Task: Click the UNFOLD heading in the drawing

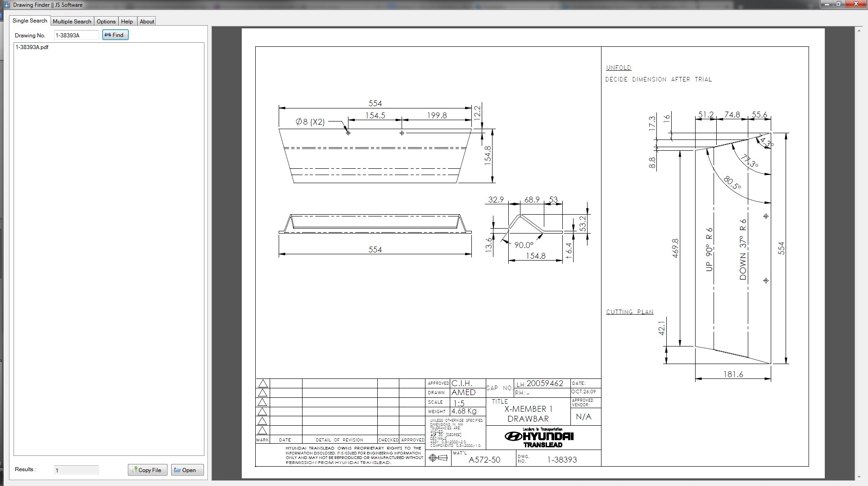Action: click(x=619, y=67)
